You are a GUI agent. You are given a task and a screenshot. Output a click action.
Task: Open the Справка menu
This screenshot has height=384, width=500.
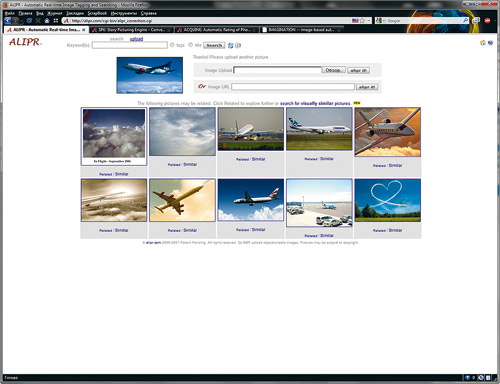[149, 13]
